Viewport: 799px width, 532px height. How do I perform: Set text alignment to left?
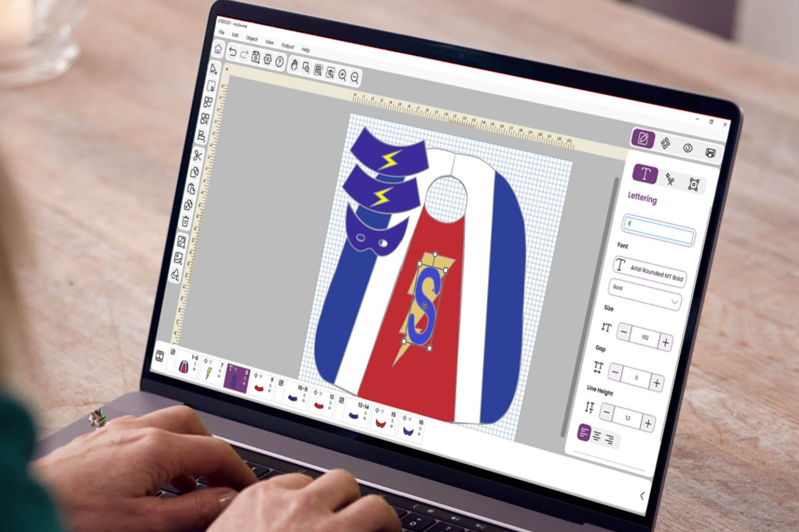point(584,433)
